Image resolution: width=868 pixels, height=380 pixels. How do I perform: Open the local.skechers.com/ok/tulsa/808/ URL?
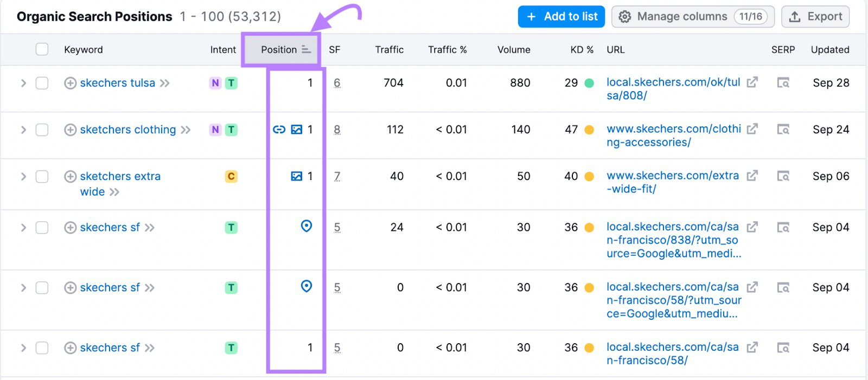673,89
